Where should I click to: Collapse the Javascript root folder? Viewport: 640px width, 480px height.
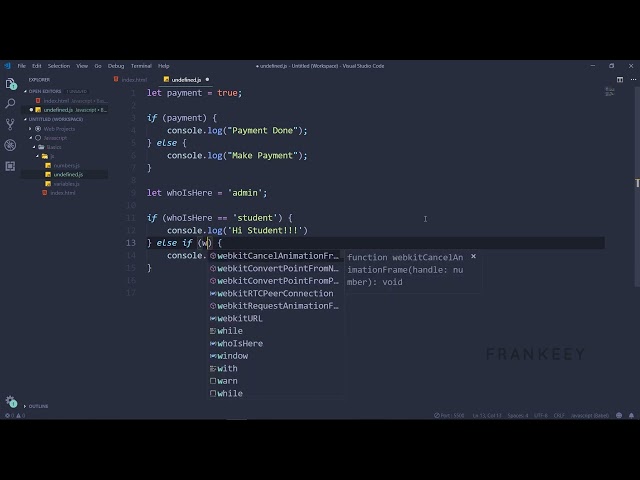[55, 138]
